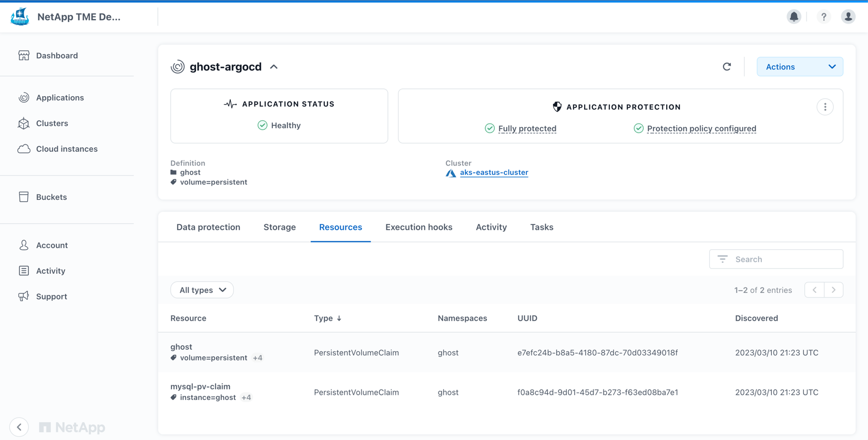Switch to the Data protection tab

pos(208,227)
